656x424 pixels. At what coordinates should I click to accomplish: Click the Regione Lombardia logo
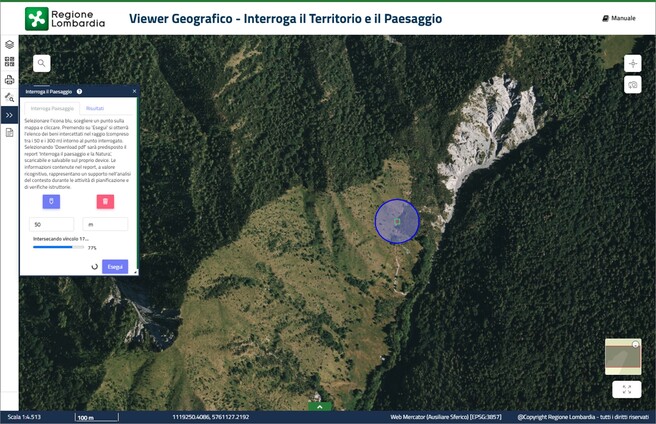(65, 18)
